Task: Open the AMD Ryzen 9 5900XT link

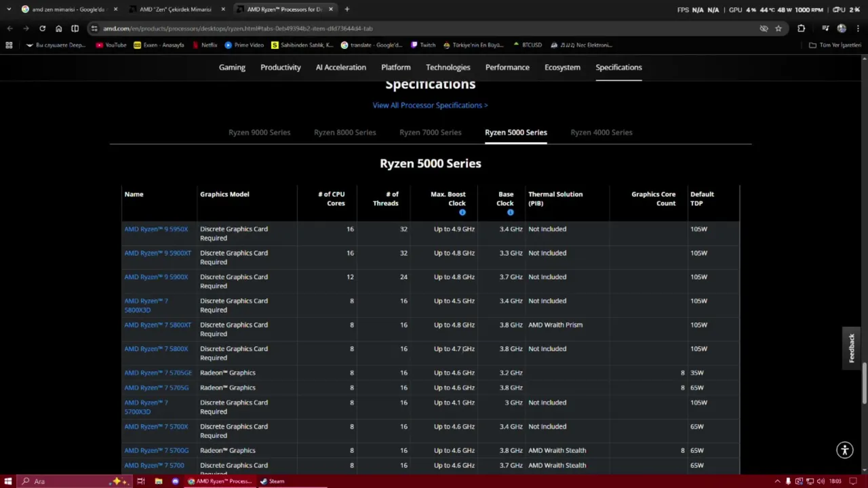Action: point(158,253)
